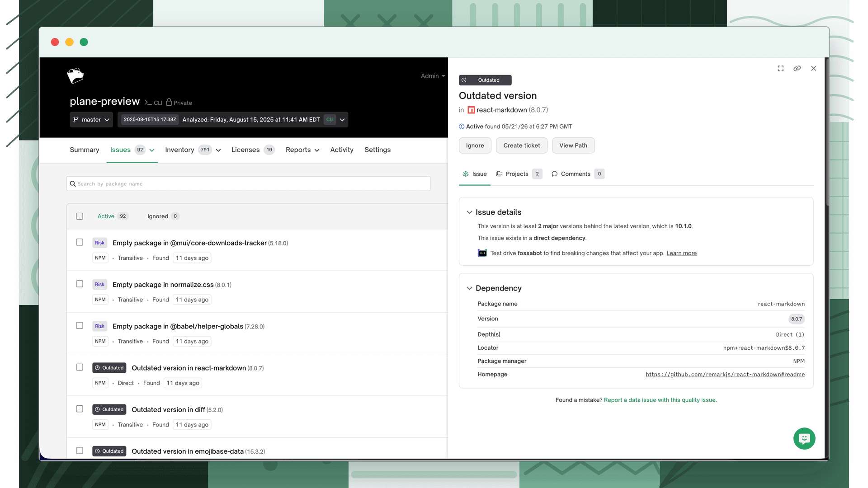Screen dimensions: 868x488
Task: Click the green CLI tag in revision selector
Action: coord(330,120)
